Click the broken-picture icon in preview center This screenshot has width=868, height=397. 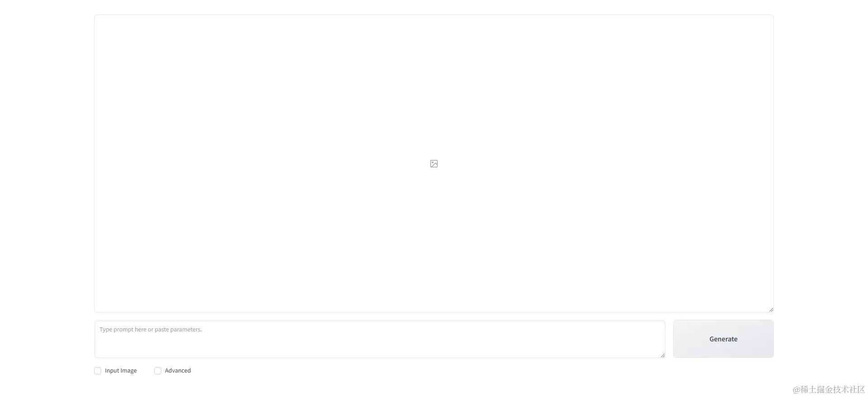pyautogui.click(x=434, y=164)
